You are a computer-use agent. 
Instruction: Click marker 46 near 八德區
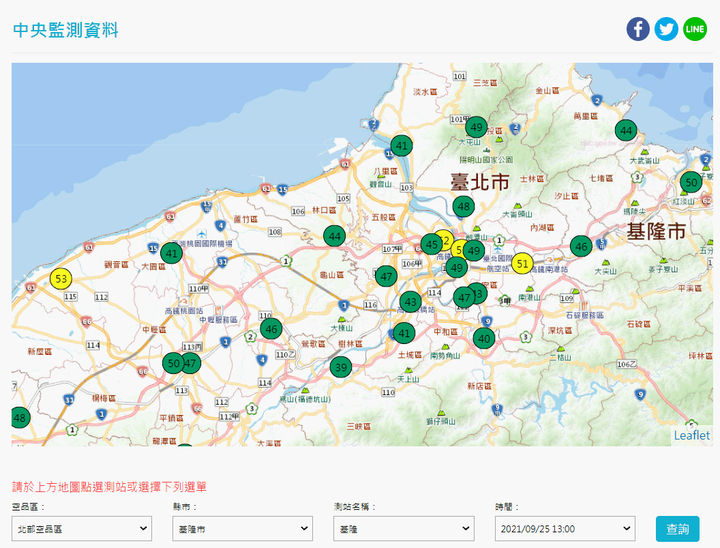(x=271, y=329)
